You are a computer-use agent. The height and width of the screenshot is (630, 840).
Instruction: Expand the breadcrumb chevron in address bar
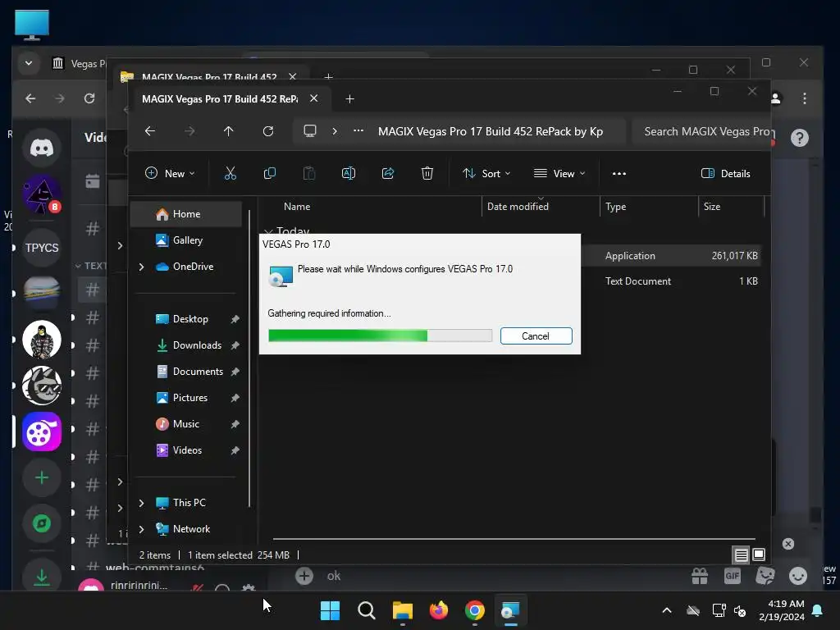[335, 131]
